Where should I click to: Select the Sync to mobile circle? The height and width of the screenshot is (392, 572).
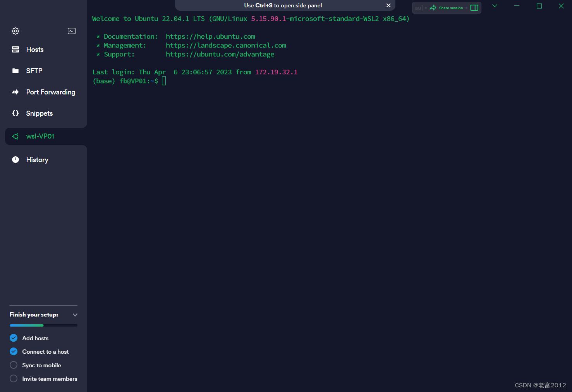[14, 365]
